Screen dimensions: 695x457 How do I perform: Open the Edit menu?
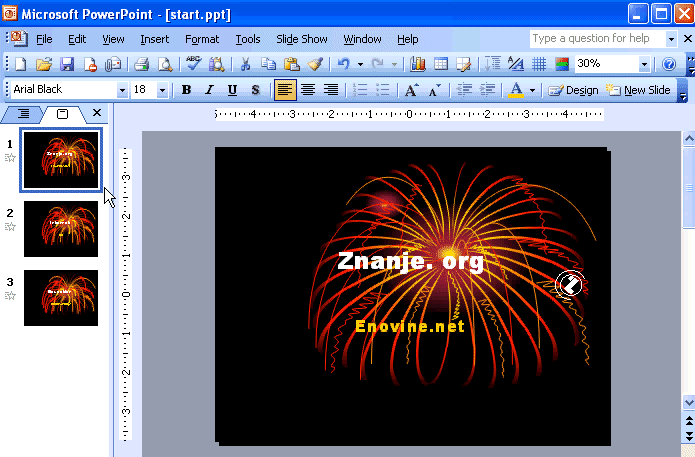pos(77,39)
